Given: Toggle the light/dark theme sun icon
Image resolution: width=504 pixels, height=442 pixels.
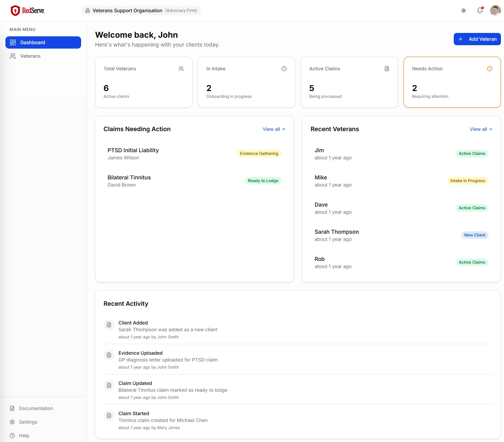Looking at the screenshot, I should pos(464,11).
